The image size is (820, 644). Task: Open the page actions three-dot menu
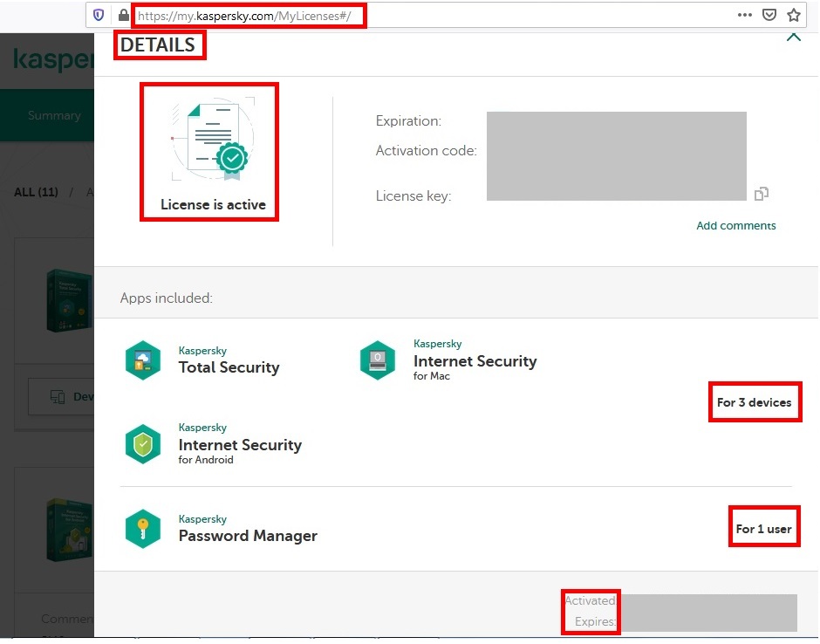point(745,15)
